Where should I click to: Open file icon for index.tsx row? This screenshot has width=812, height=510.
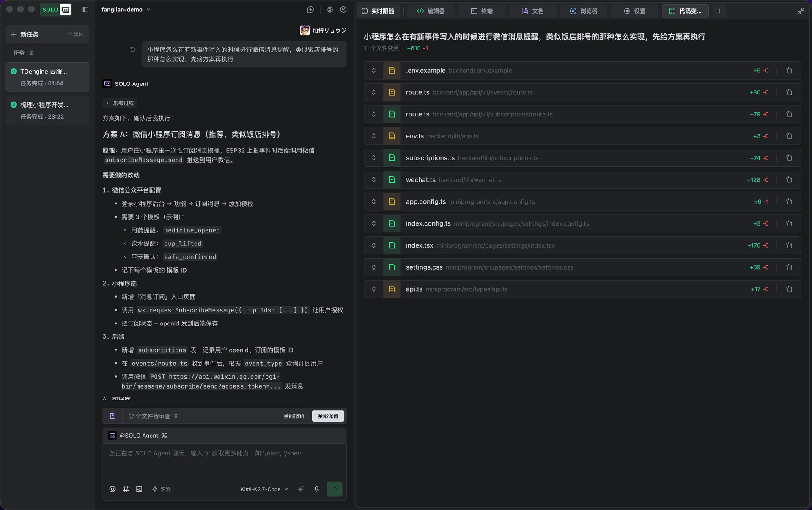[789, 245]
